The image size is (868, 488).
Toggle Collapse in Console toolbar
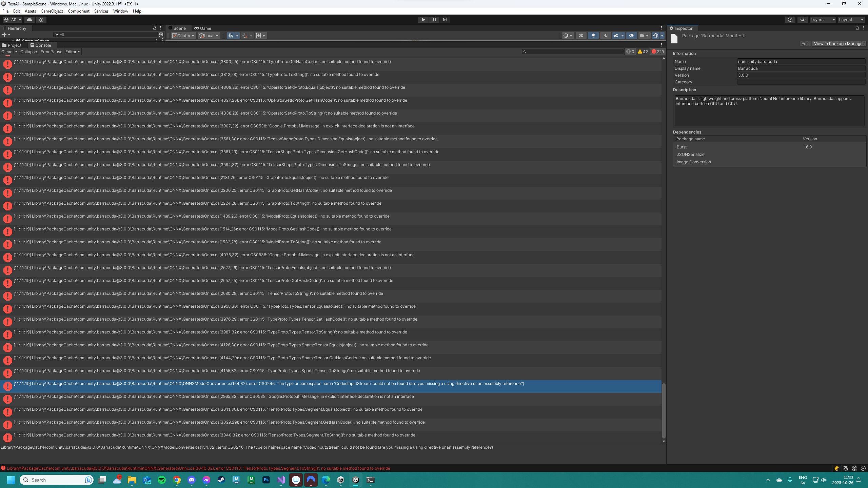28,52
